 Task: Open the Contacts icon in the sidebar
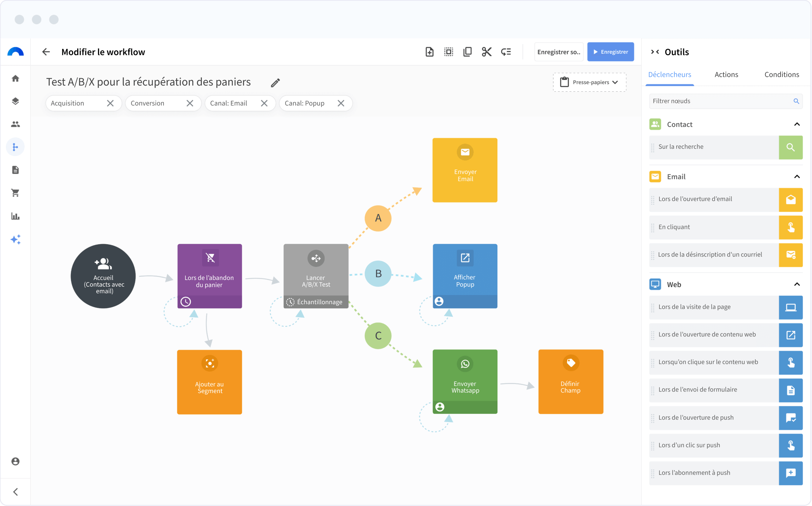click(15, 124)
